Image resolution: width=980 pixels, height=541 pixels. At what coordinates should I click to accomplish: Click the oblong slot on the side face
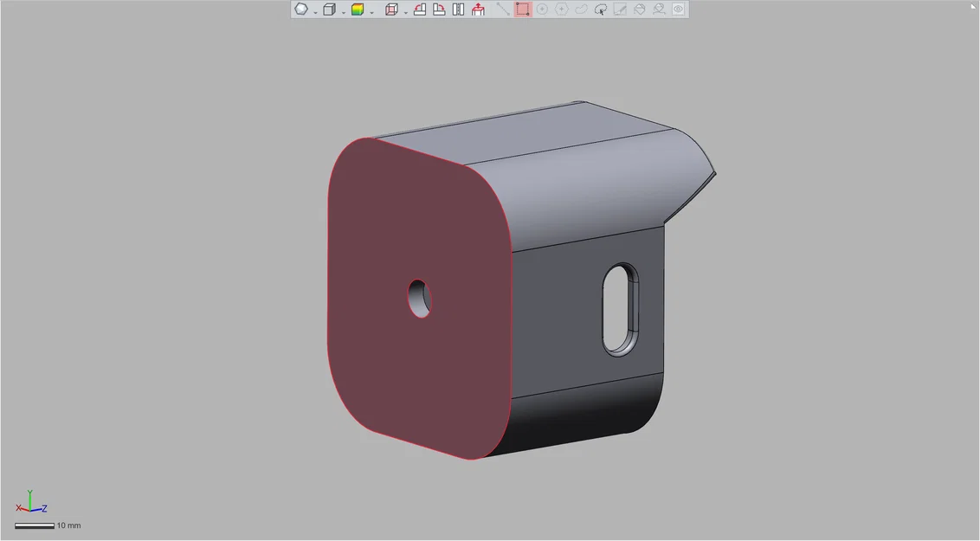pyautogui.click(x=621, y=310)
